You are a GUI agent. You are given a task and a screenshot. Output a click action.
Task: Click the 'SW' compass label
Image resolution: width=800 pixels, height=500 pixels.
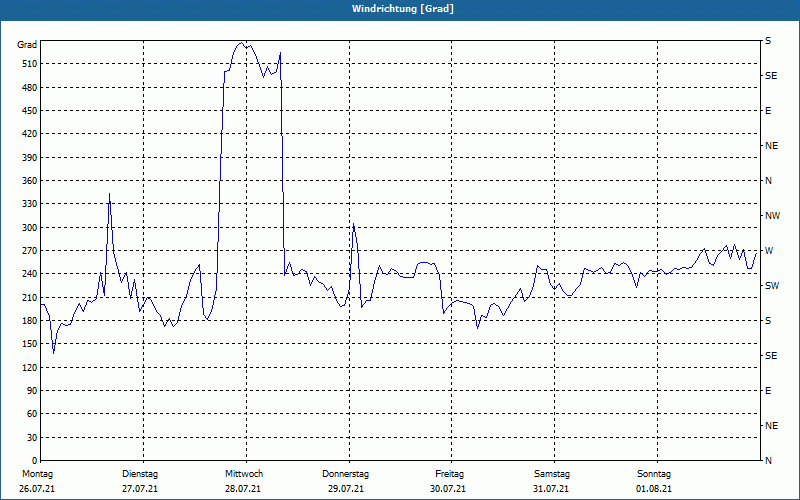[x=772, y=286]
